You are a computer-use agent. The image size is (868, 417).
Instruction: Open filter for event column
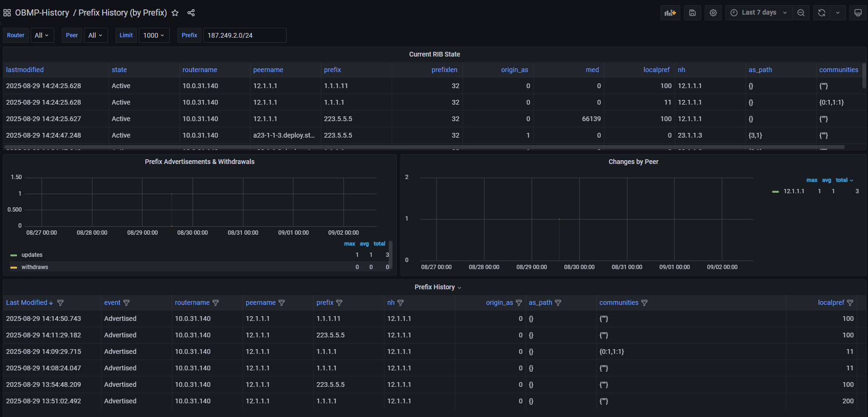pos(126,303)
